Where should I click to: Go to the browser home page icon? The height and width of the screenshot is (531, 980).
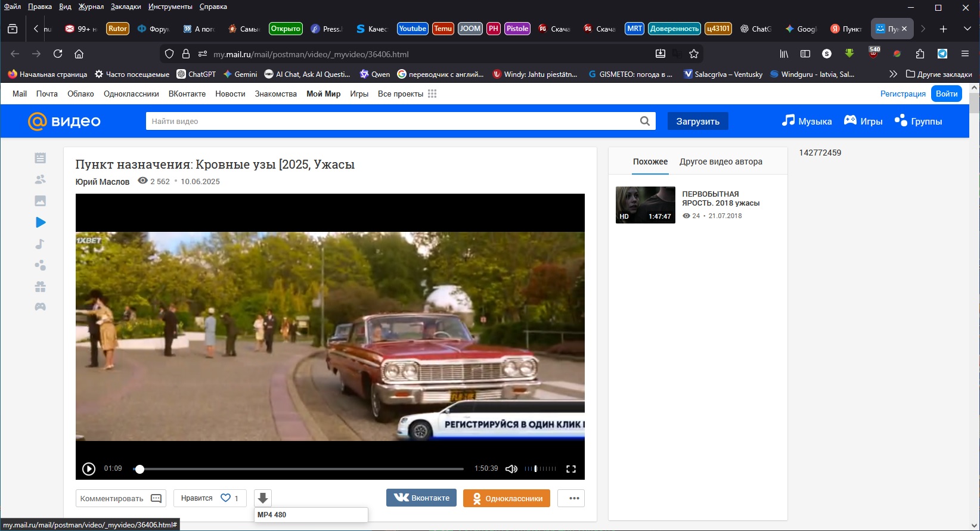tap(79, 54)
